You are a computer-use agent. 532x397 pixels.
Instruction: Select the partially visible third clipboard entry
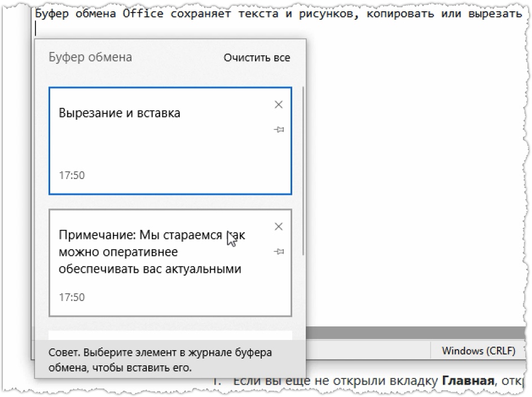[169, 335]
